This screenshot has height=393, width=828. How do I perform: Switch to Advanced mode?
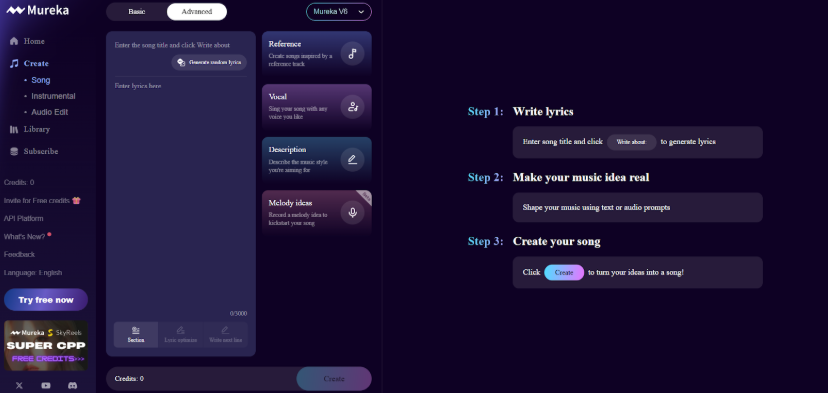pos(197,12)
